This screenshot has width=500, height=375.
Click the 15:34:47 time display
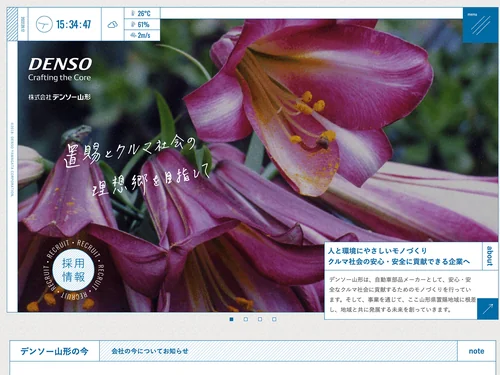(73, 25)
